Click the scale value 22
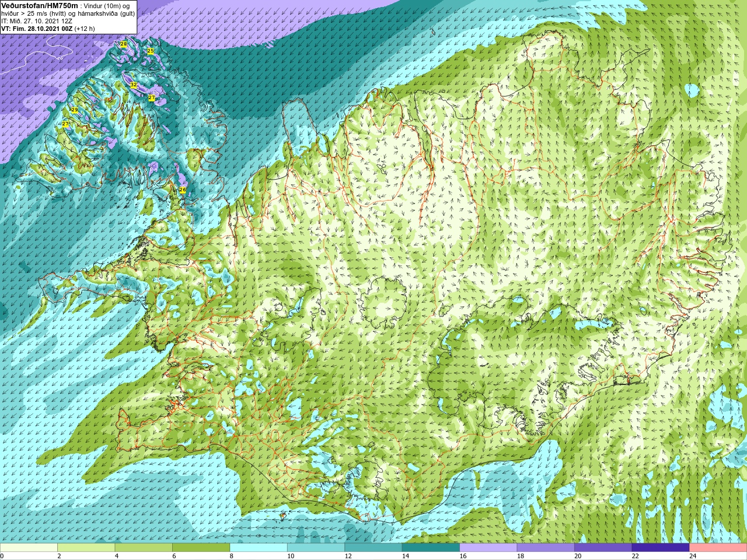This screenshot has width=747, height=560. tap(636, 556)
